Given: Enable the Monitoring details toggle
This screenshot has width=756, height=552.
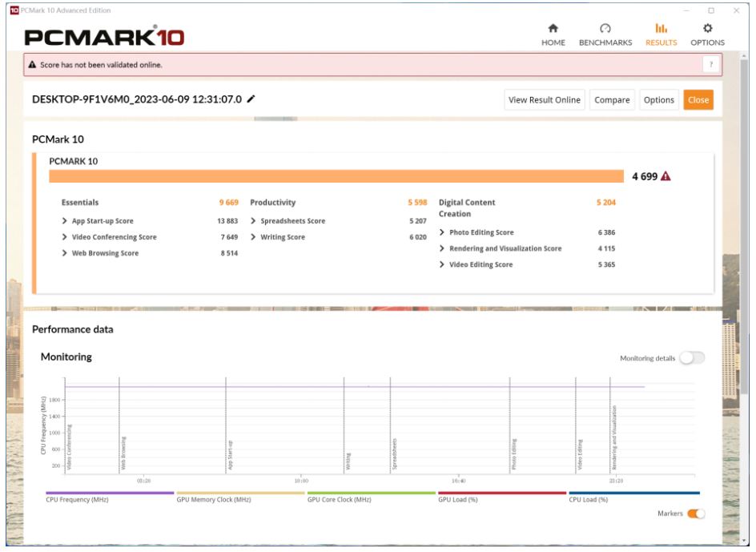Looking at the screenshot, I should click(691, 358).
